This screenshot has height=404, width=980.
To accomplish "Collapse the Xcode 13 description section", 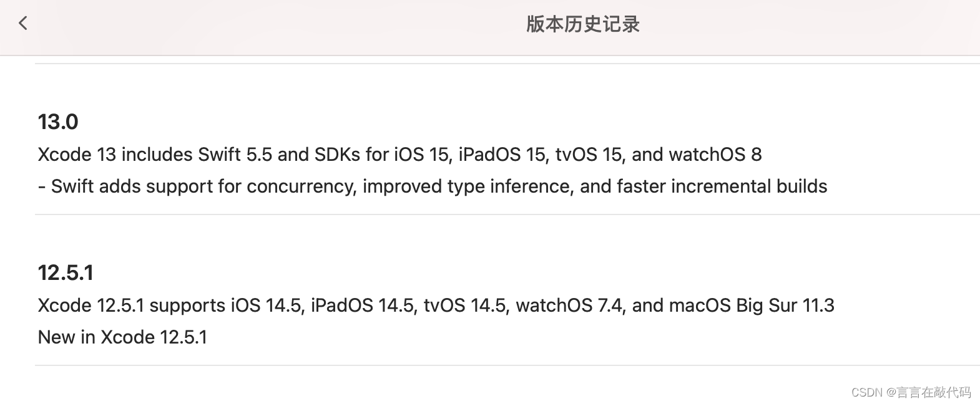I will pyautogui.click(x=58, y=122).
